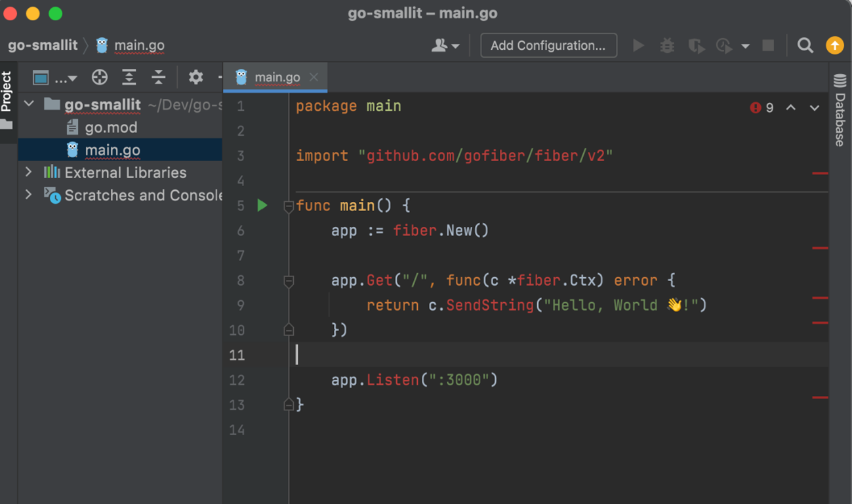Click the green run gutter icon beside main
Image resolution: width=852 pixels, height=504 pixels.
click(x=262, y=205)
